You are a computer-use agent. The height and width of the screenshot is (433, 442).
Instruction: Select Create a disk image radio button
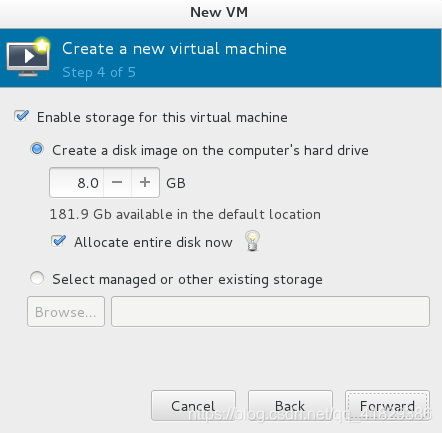click(x=37, y=149)
